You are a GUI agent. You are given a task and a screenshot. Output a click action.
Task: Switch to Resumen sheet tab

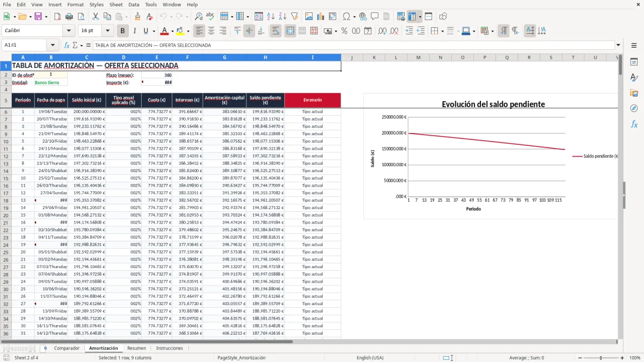tap(136, 348)
